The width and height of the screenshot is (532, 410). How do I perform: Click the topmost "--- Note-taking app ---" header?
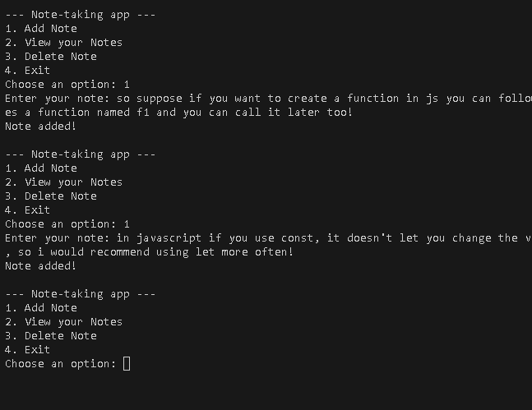81,14
